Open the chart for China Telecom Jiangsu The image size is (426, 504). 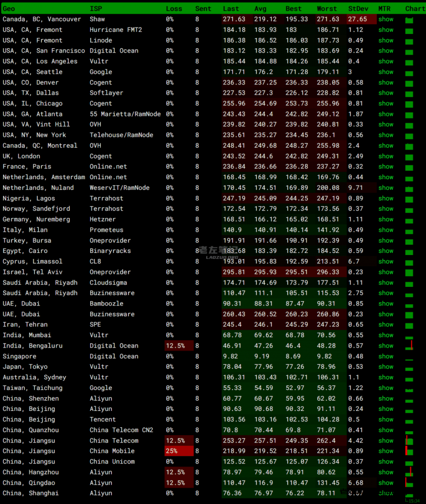[409, 441]
